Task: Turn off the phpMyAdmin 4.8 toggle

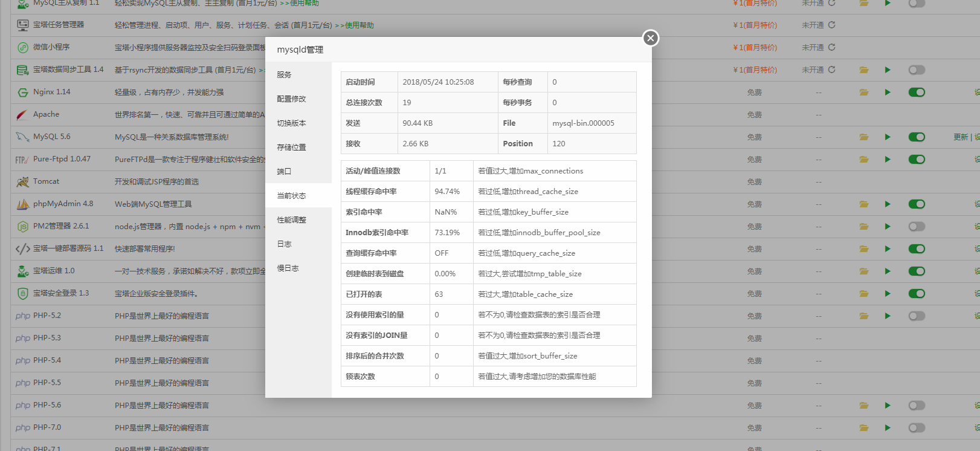Action: [x=917, y=204]
